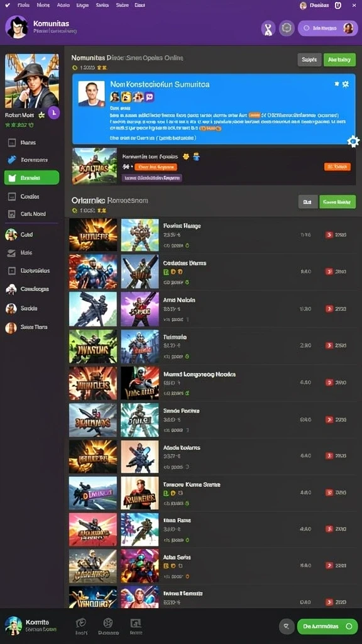Open the promo game thumbnail below blue card
The height and width of the screenshot is (644, 362).
point(94,166)
